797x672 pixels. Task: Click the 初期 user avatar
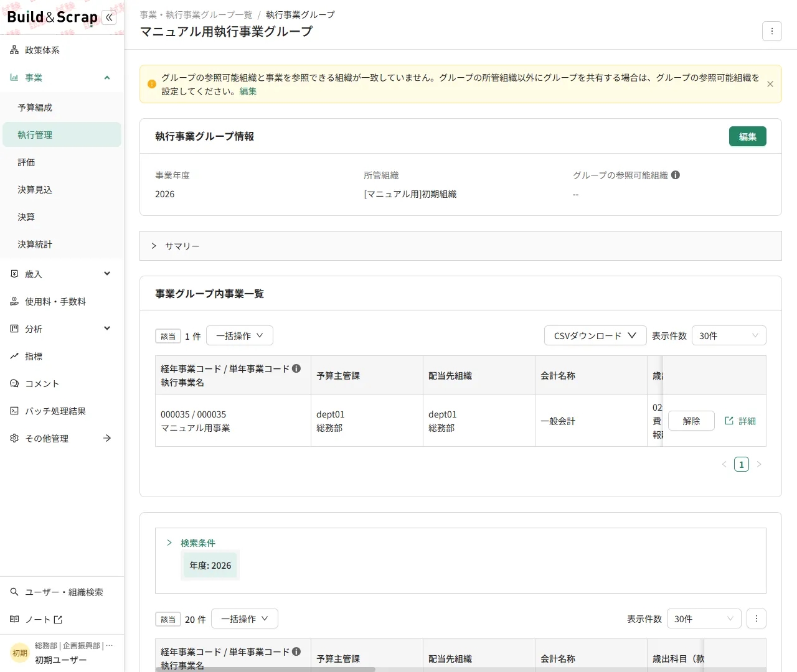pos(20,653)
